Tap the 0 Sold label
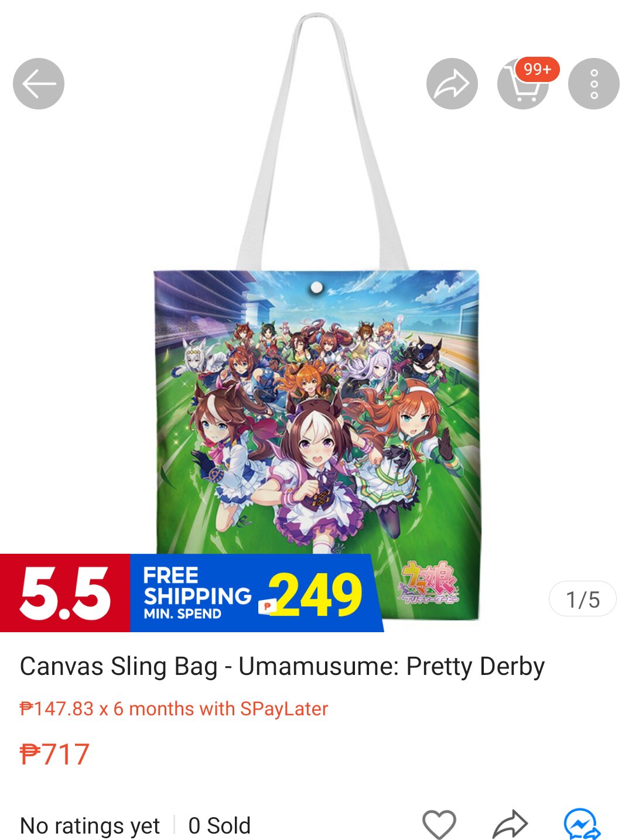Viewport: 632px width, 840px height. pos(220,826)
